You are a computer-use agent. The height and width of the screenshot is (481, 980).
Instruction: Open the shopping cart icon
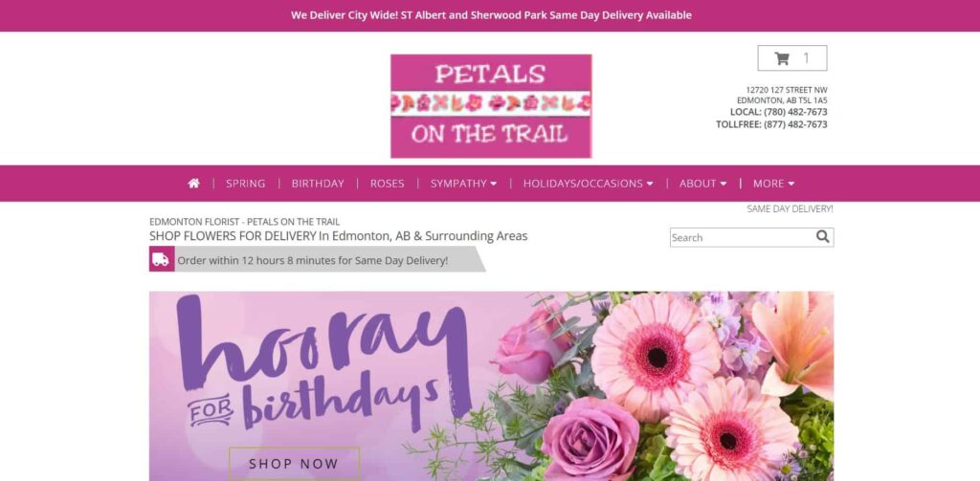tap(782, 58)
